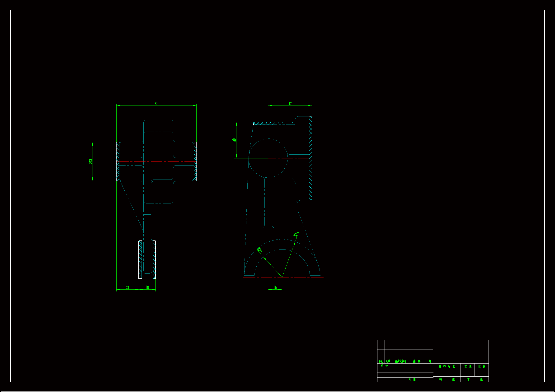Click the 图样标记 cell in title block
555x392 pixels.
(x=447, y=366)
